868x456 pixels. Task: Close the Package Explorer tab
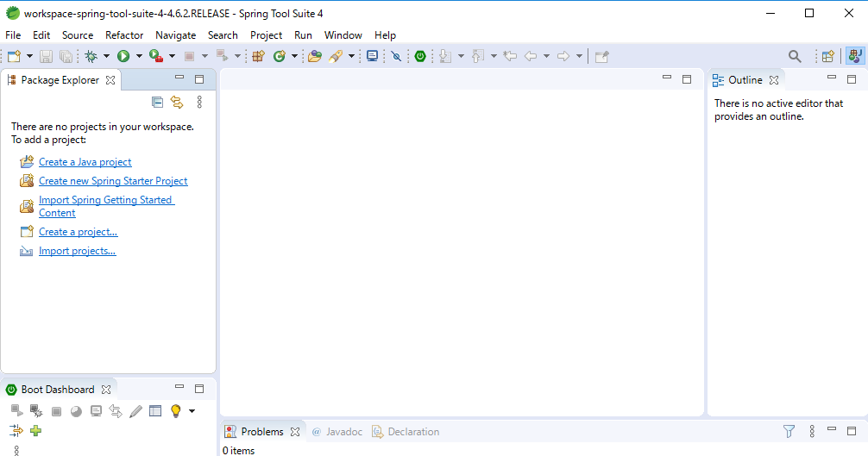pos(110,80)
